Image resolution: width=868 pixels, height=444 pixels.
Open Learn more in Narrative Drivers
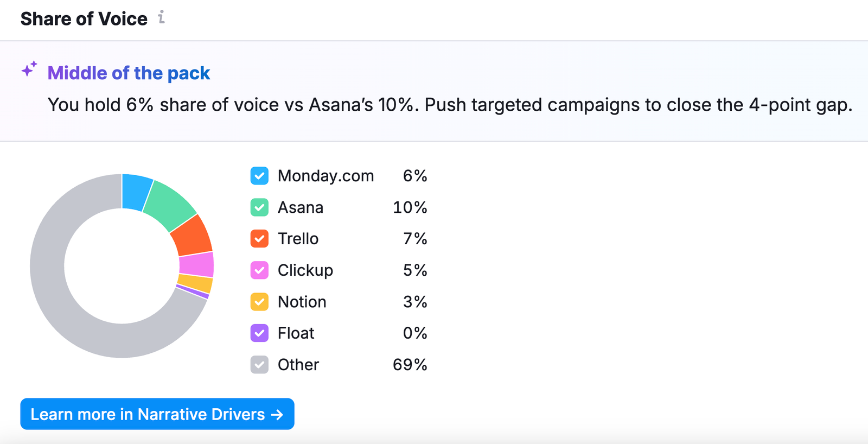coord(157,414)
